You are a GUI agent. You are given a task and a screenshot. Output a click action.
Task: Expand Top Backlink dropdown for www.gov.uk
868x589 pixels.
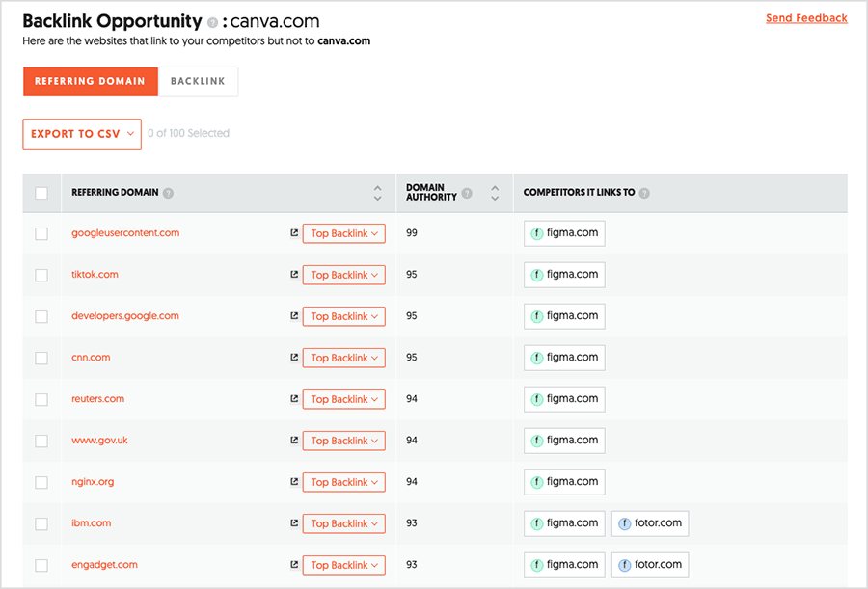point(343,442)
